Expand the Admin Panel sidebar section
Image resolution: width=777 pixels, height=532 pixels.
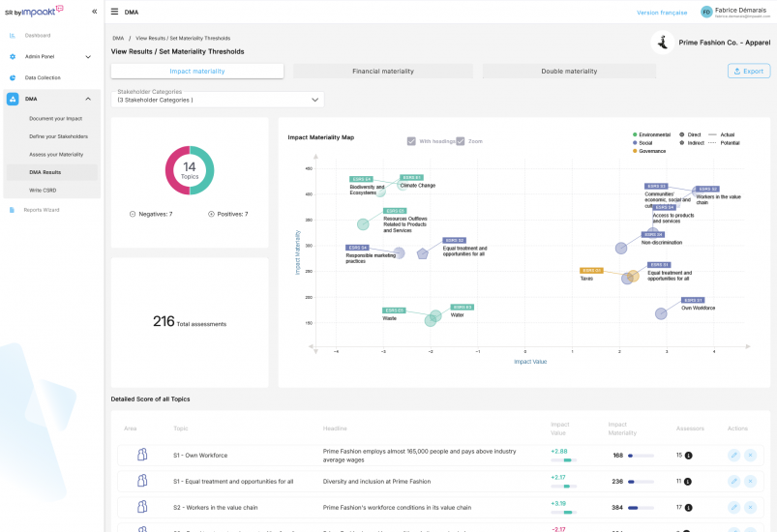tap(88, 56)
